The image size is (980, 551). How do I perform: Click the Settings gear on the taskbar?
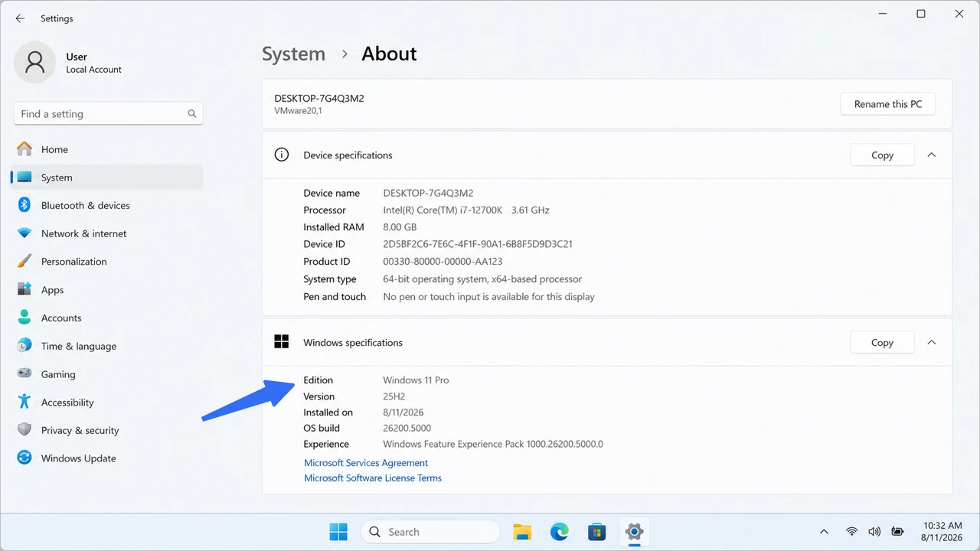pyautogui.click(x=634, y=531)
